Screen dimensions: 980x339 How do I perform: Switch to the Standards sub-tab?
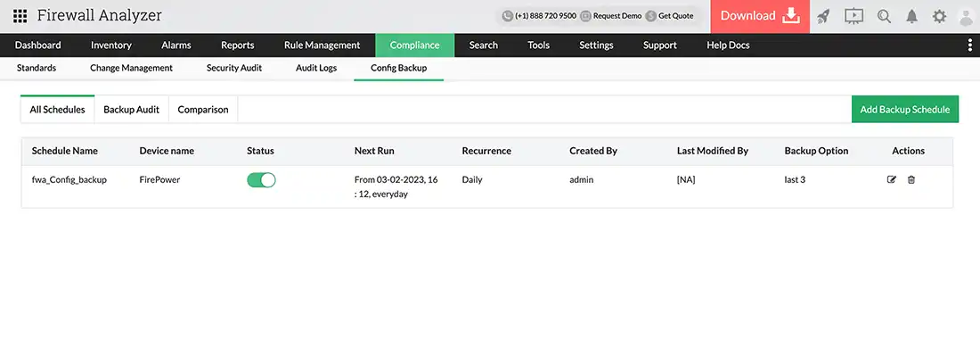37,68
